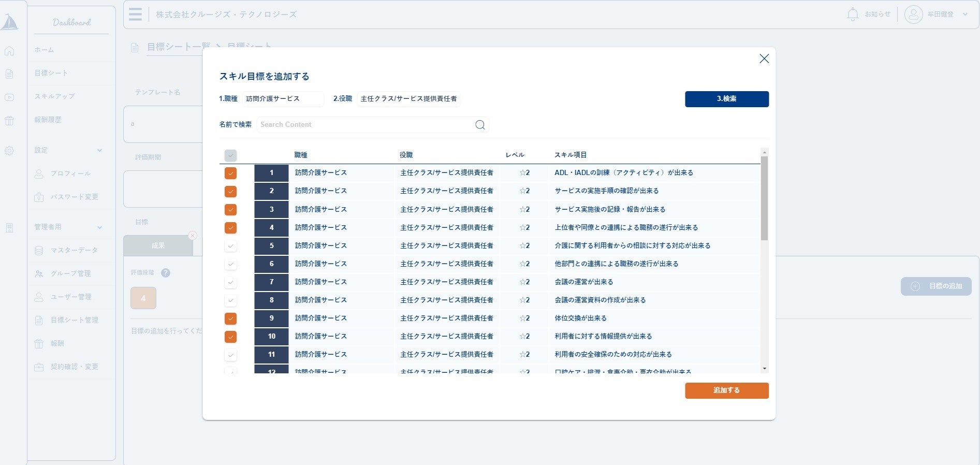Screen dimensions: 980x465
Task: Uncheck row 10 利用者に対する情報提供 checkbox
Action: point(231,337)
